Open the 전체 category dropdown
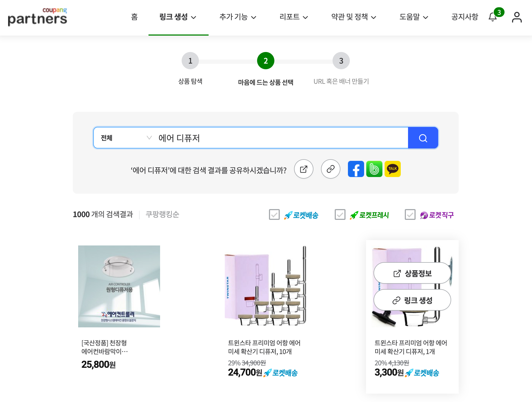532x402 pixels. (124, 138)
